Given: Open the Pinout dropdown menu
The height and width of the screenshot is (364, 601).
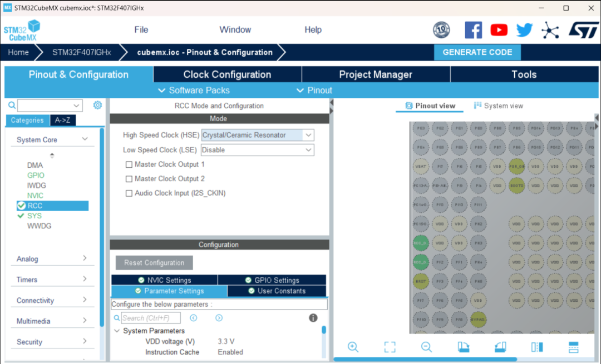Looking at the screenshot, I should [x=314, y=91].
